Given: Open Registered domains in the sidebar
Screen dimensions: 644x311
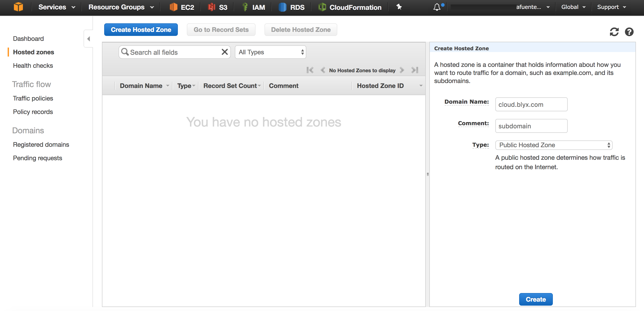Looking at the screenshot, I should tap(41, 145).
